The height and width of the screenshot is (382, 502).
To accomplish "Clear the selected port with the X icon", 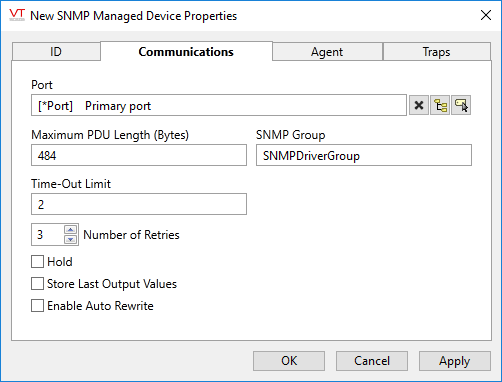I will pos(419,106).
